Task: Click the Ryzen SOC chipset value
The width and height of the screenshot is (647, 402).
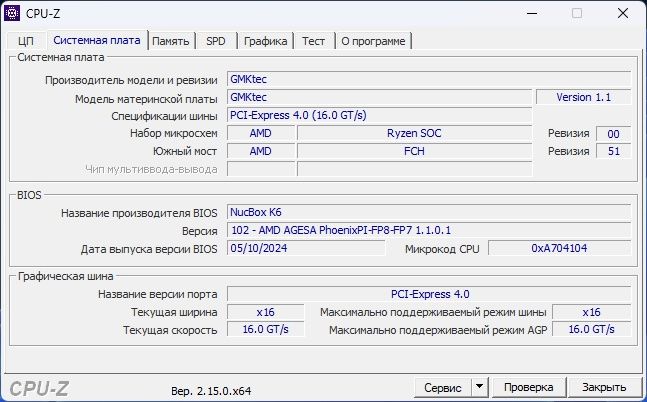Action: (x=414, y=133)
